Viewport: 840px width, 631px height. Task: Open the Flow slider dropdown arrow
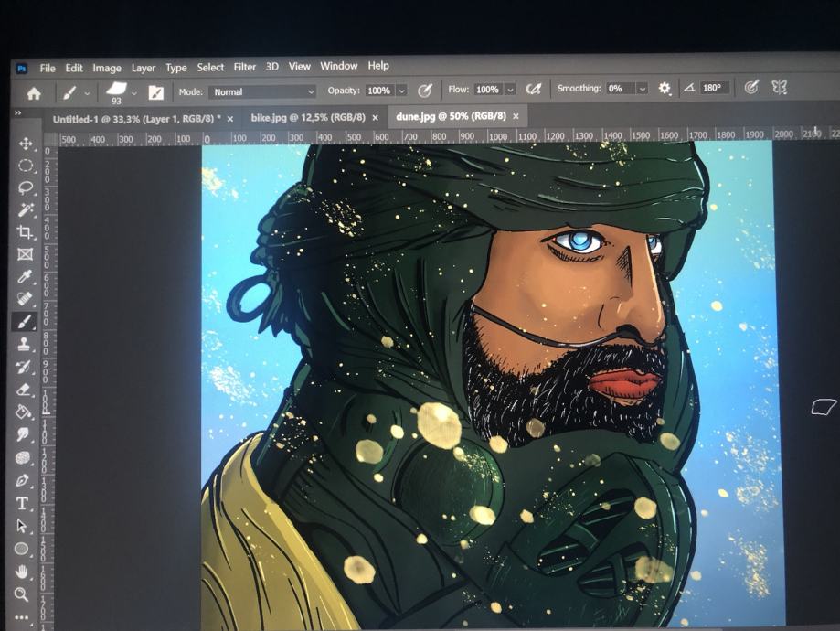(x=511, y=90)
